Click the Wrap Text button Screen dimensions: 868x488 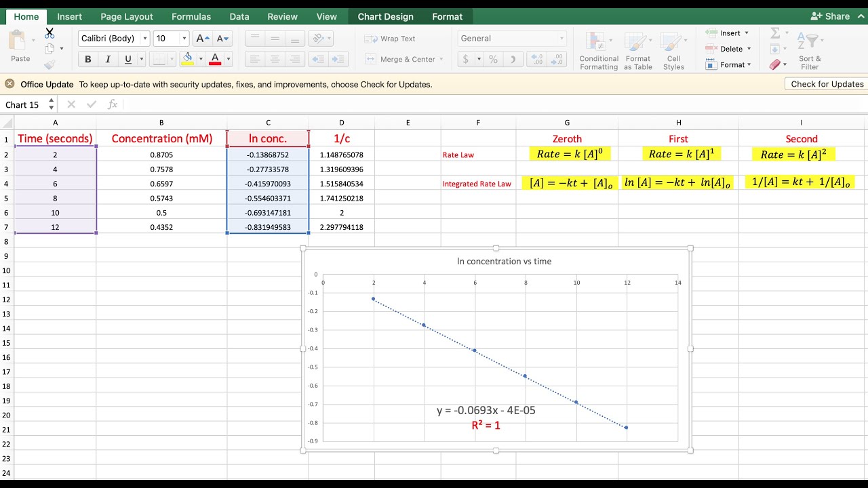[x=391, y=39]
